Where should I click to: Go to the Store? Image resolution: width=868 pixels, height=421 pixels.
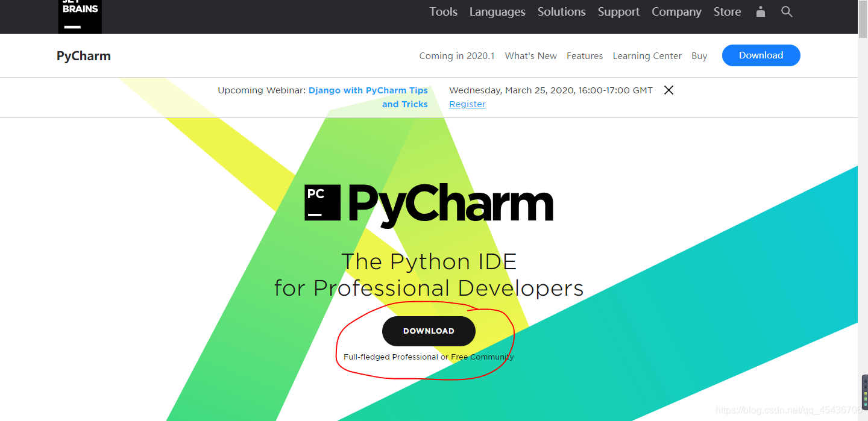(x=727, y=12)
